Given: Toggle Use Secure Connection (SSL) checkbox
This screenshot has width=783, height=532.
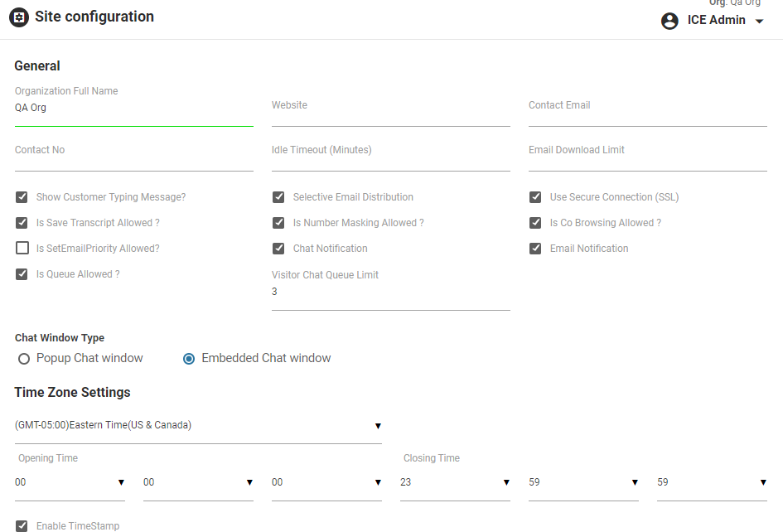Looking at the screenshot, I should pos(535,197).
